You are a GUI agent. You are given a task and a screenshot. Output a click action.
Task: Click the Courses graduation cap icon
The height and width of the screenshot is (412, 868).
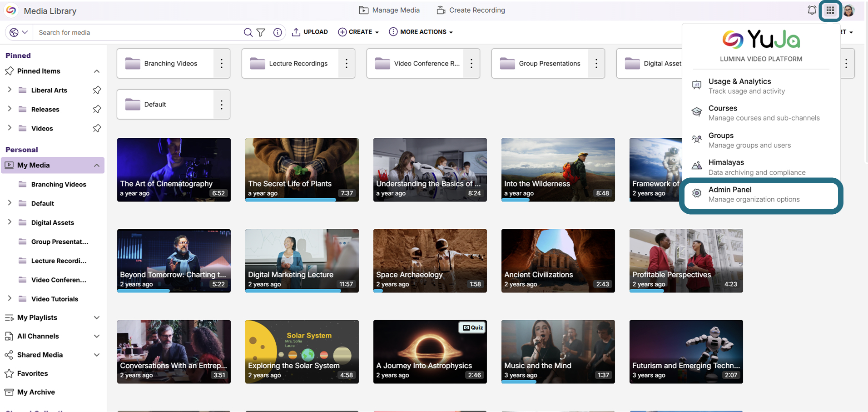tap(697, 112)
